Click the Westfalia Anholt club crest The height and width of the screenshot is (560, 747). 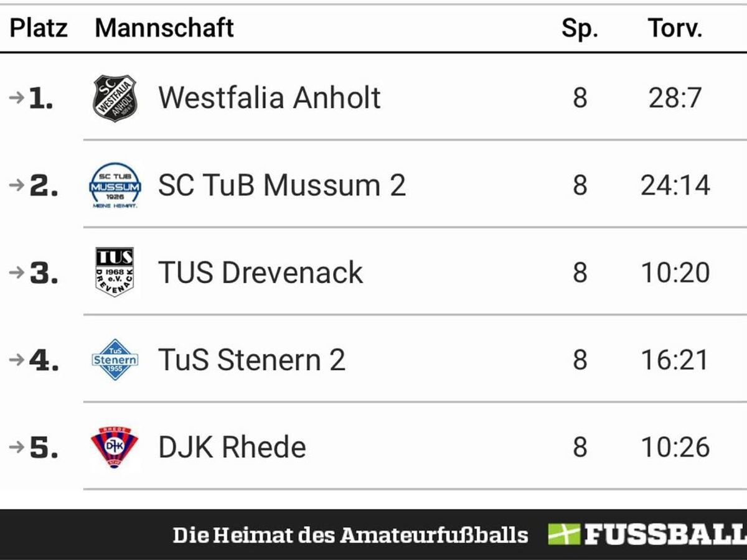(115, 98)
